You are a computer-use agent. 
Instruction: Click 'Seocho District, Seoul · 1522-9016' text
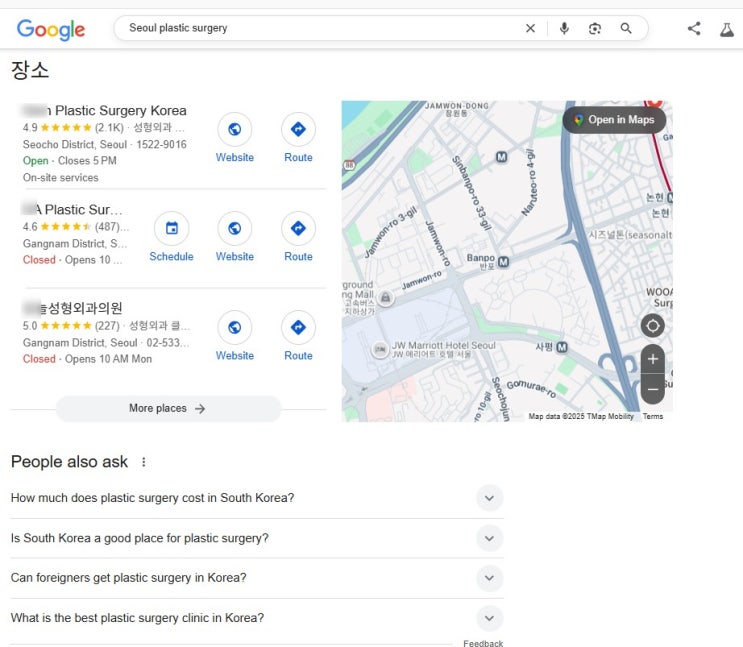click(x=105, y=145)
